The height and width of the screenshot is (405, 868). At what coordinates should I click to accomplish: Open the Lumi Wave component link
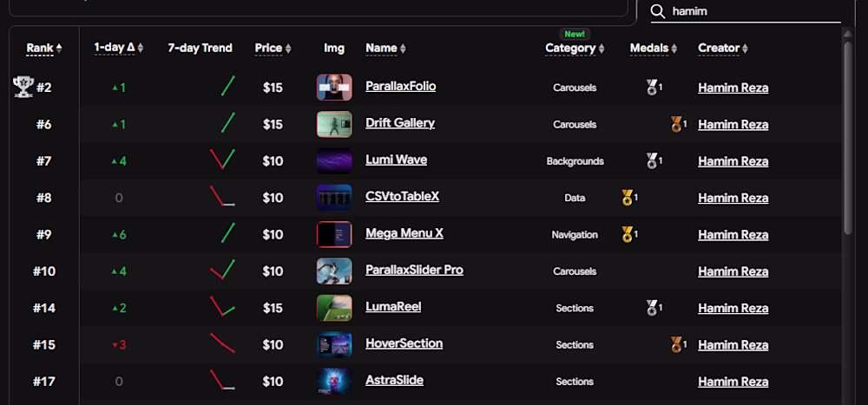pos(396,160)
